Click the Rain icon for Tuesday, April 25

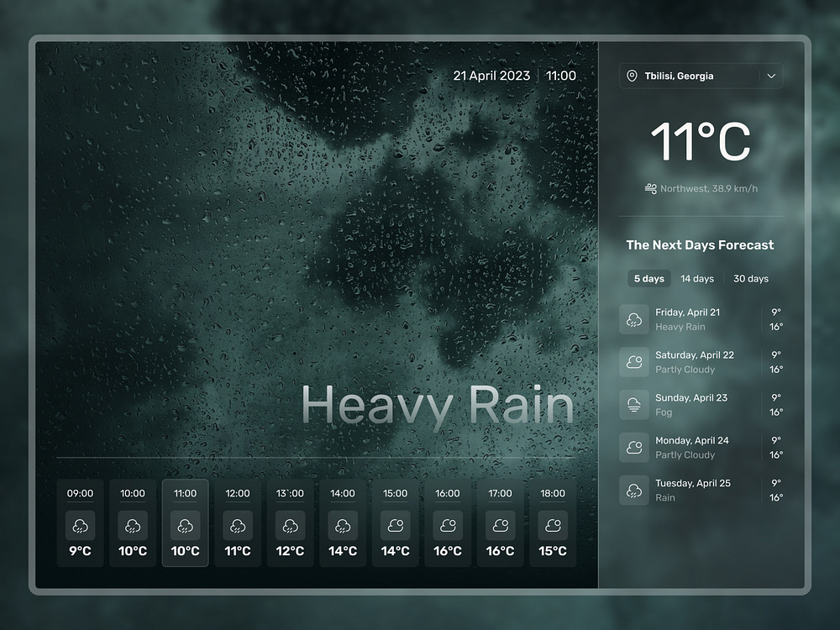tap(634, 490)
